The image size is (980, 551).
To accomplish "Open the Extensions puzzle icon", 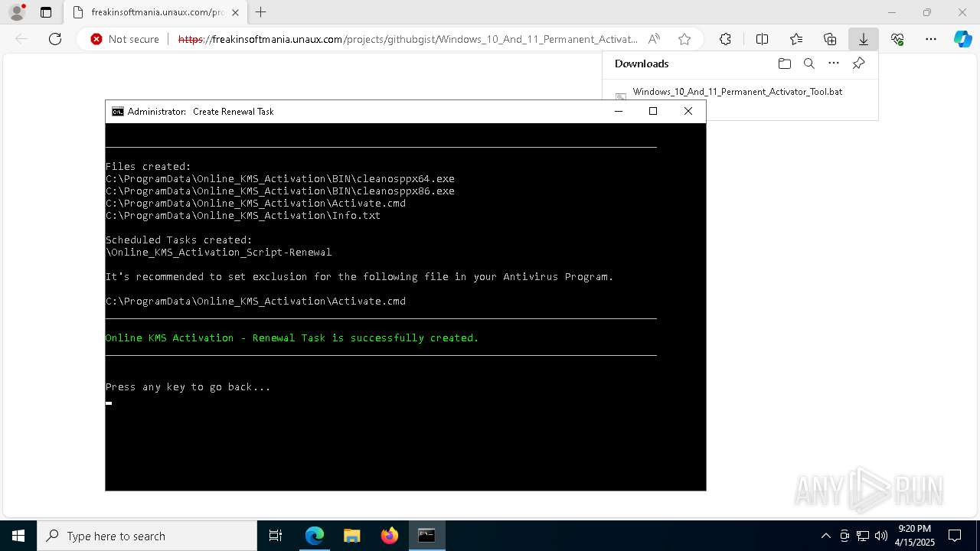I will coord(725,39).
